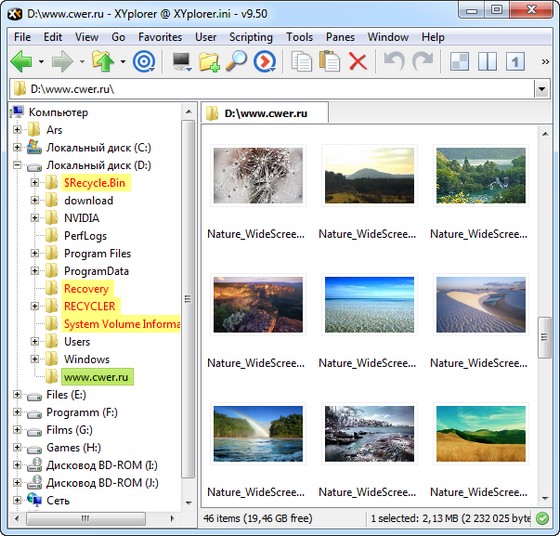The image size is (560, 536).
Task: Click the blue Hotlist target icon
Action: pyautogui.click(x=144, y=62)
